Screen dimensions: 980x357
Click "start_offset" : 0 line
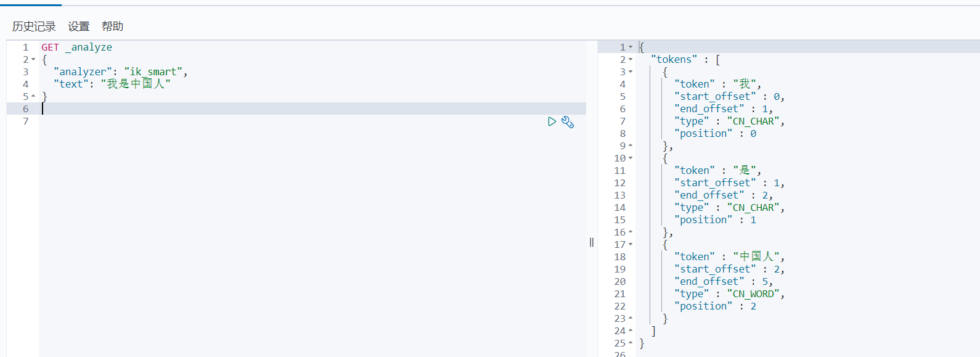point(729,96)
